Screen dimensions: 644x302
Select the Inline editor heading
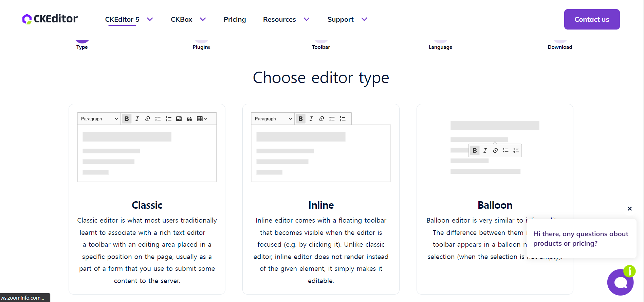click(x=321, y=205)
